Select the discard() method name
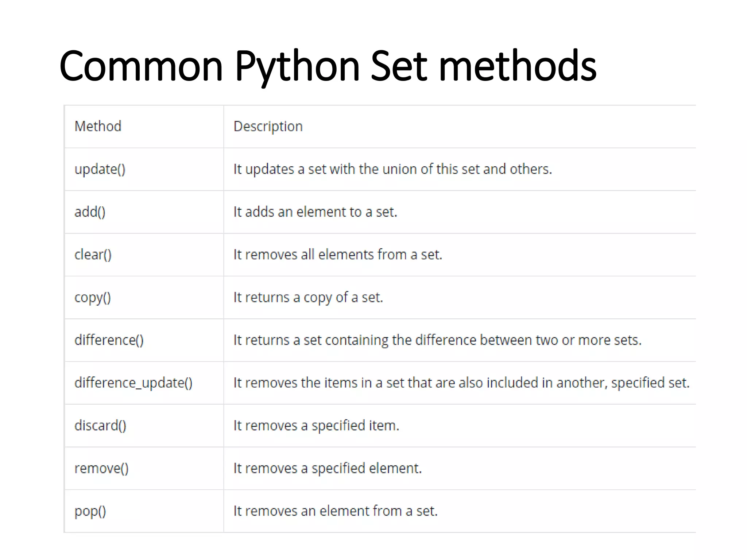 coord(100,425)
